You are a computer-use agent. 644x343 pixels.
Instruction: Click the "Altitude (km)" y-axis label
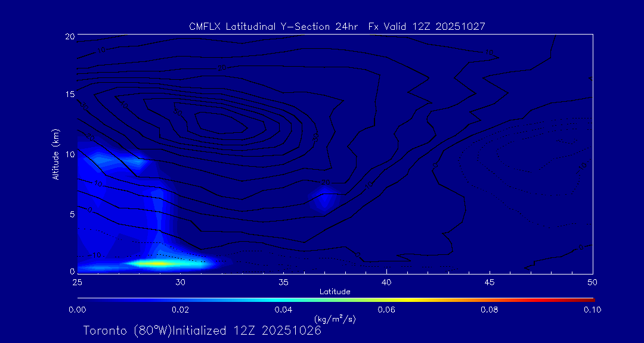click(x=55, y=154)
